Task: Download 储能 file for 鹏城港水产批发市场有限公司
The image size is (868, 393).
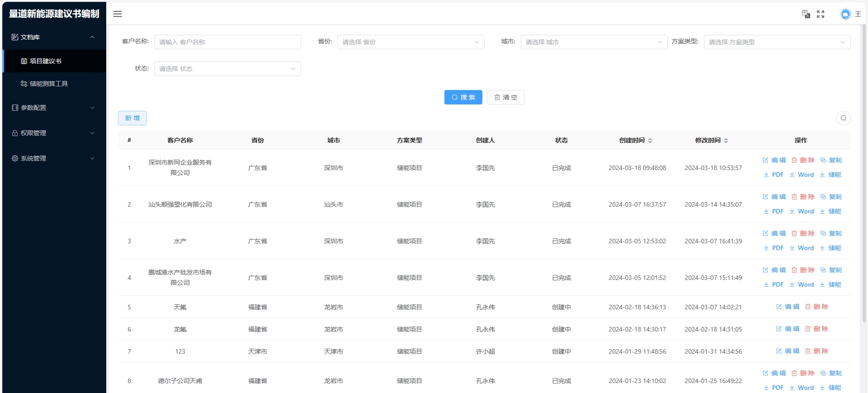Action: (x=830, y=284)
